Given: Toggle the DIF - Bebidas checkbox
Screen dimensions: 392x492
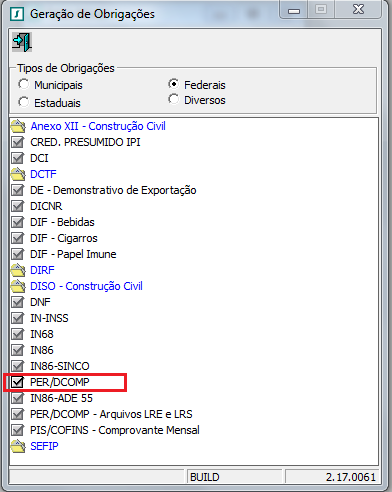Looking at the screenshot, I should 17,222.
